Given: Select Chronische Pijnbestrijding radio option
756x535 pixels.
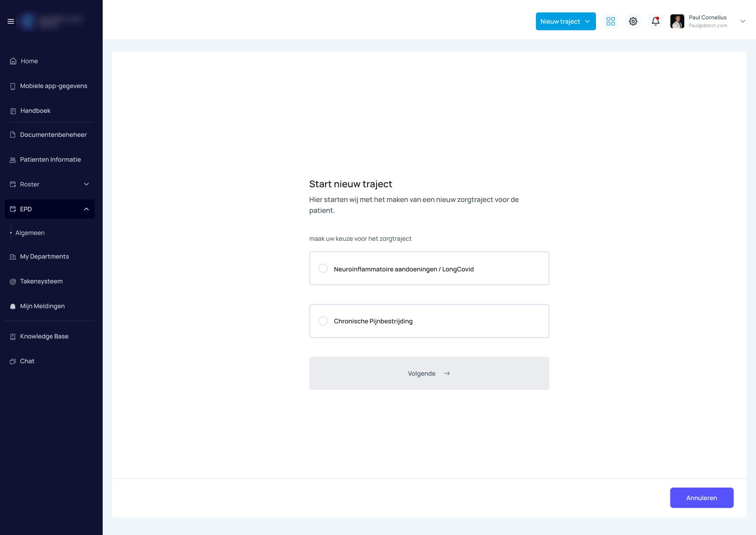Looking at the screenshot, I should (323, 321).
